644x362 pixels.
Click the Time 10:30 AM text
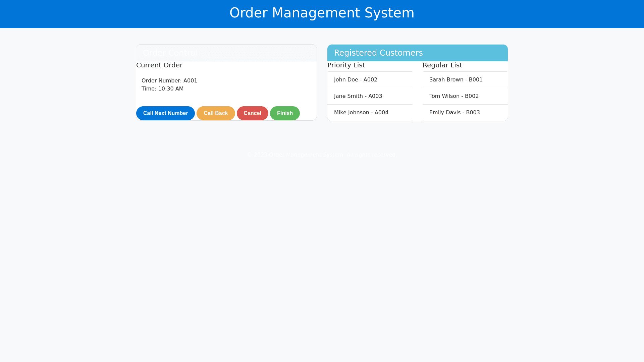[x=162, y=89]
